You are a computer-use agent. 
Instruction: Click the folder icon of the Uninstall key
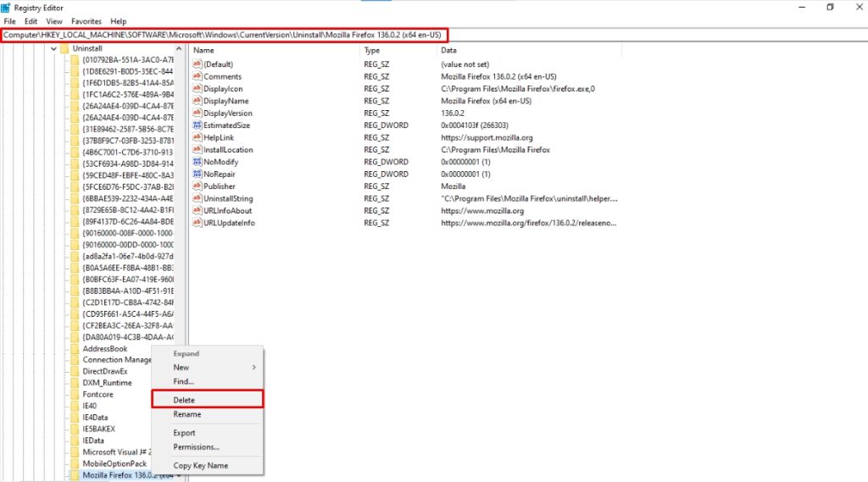coord(64,48)
